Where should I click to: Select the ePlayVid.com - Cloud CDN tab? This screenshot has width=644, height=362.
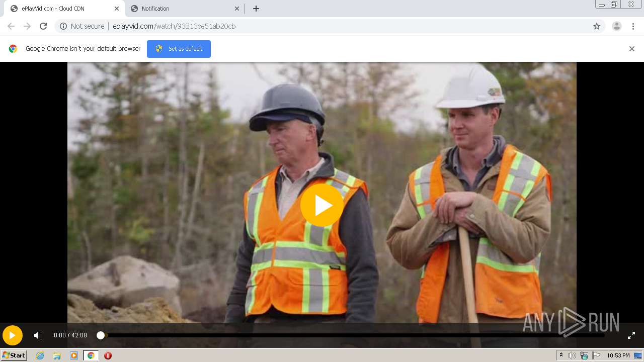(64, 9)
